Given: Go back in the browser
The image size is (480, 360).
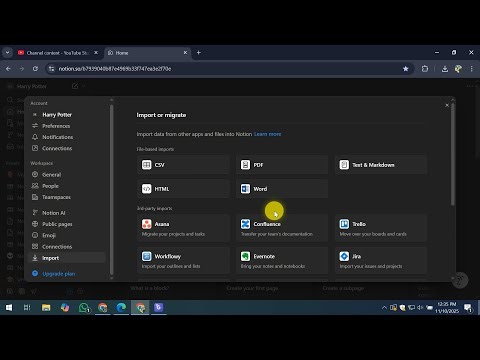Looking at the screenshot, I should point(8,69).
